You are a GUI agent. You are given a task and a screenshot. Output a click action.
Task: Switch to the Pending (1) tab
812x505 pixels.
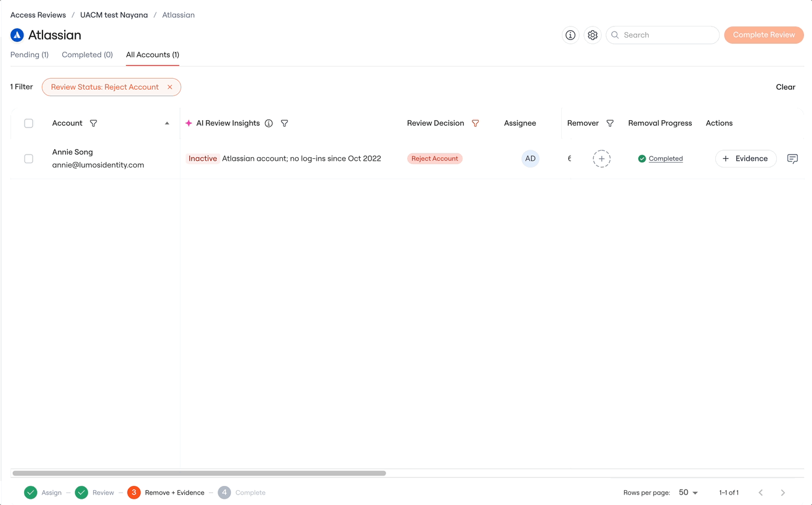click(x=30, y=55)
